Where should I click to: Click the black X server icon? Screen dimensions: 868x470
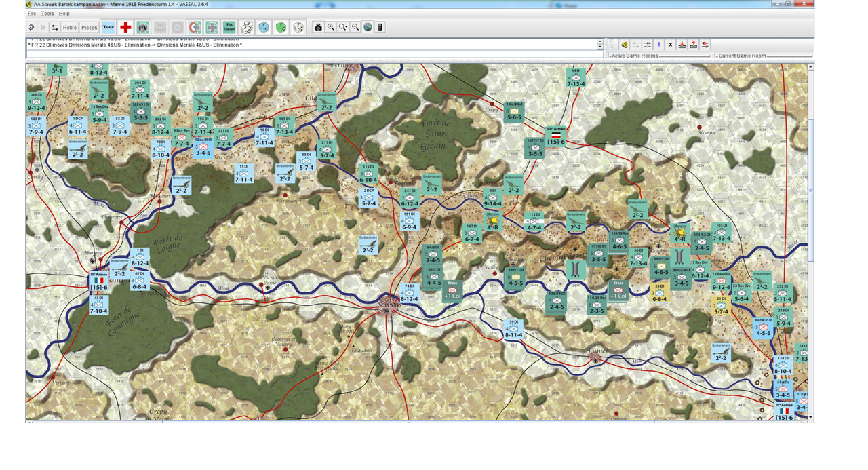[670, 45]
